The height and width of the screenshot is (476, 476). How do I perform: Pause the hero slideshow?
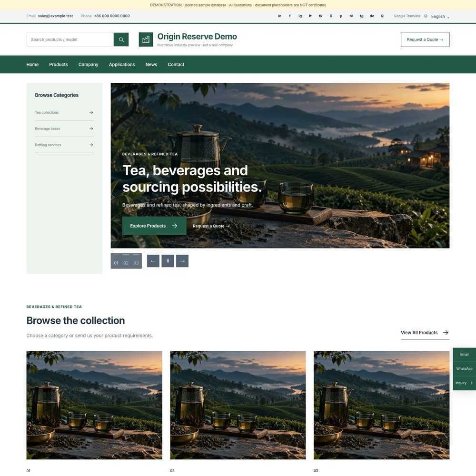click(168, 261)
